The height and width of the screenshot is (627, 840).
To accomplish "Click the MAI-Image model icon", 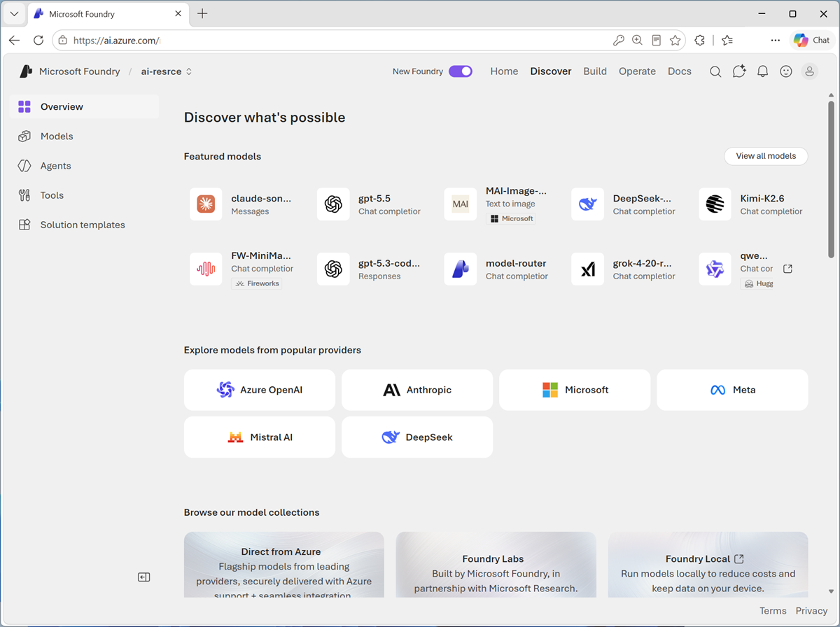I will point(461,204).
